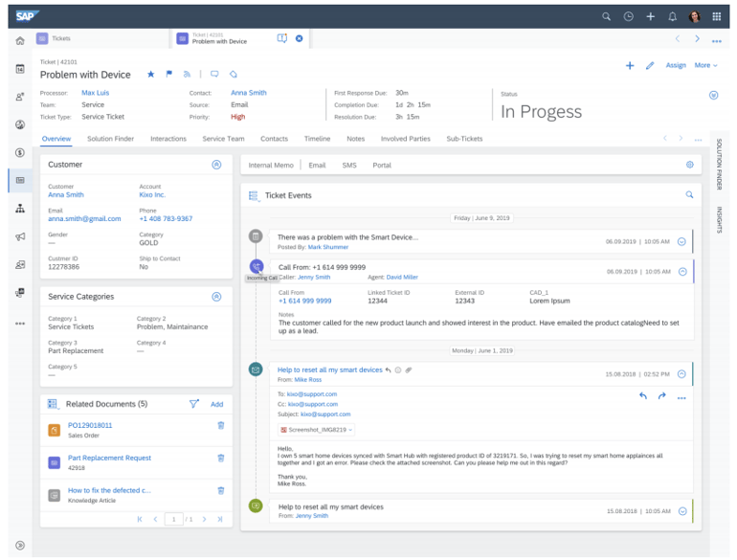
Task: Search within Ticket Events
Action: click(x=689, y=194)
